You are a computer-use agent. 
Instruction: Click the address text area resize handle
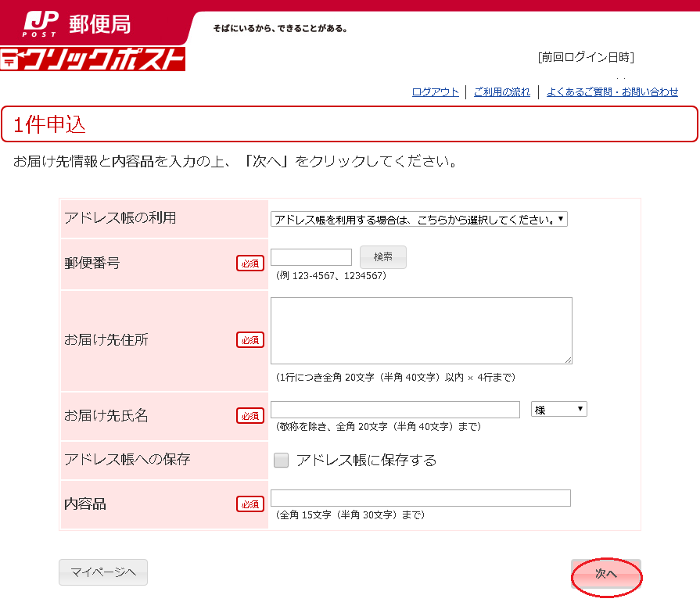pos(568,360)
